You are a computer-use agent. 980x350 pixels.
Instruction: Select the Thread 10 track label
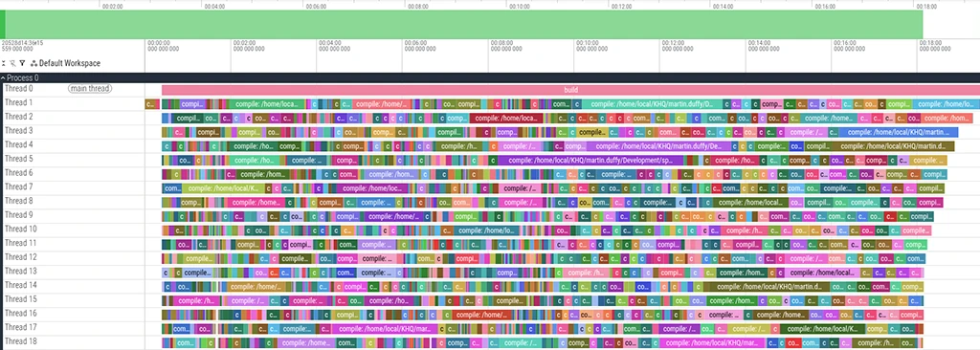[20, 230]
